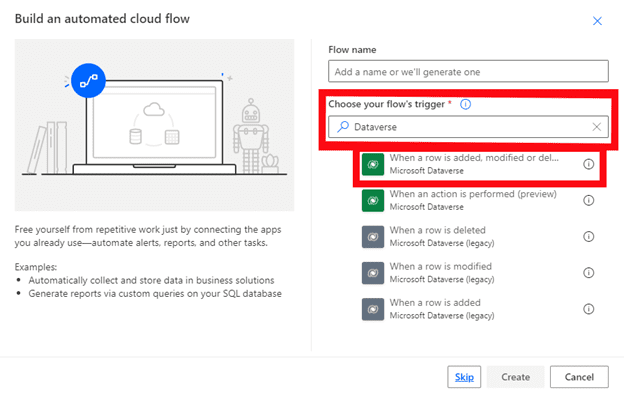Click the blue flow connector icon in the illustration
This screenshot has height=395, width=624.
(88, 80)
